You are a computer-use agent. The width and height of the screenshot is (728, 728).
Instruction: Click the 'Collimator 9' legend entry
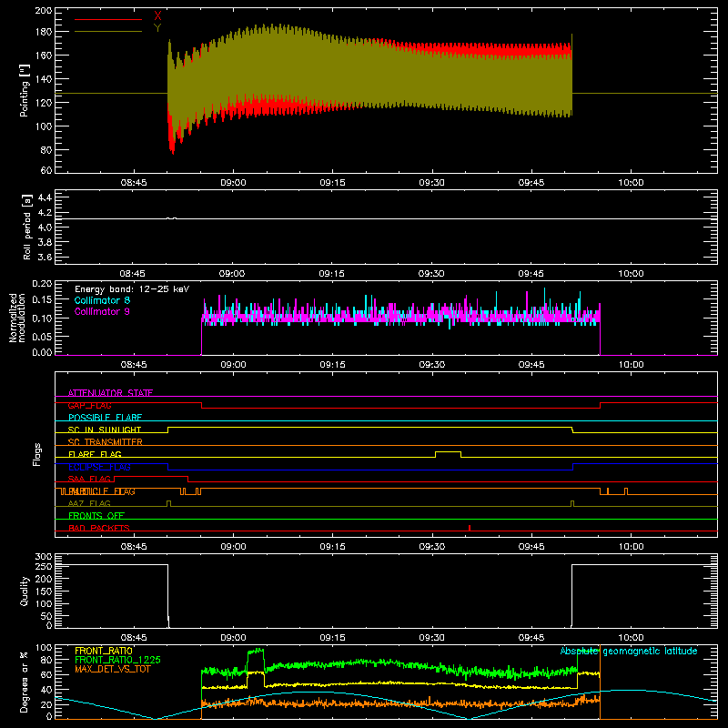102,311
